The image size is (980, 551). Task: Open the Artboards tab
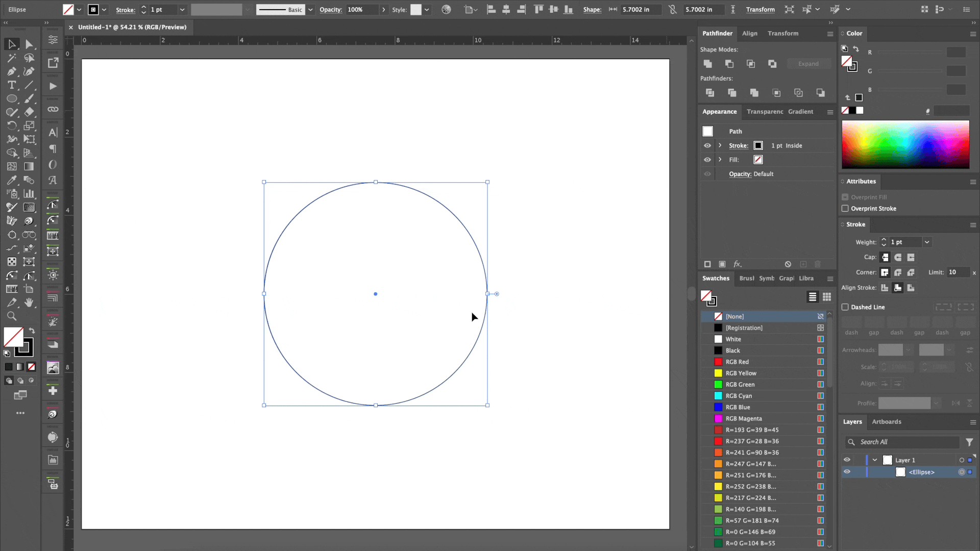tap(886, 422)
